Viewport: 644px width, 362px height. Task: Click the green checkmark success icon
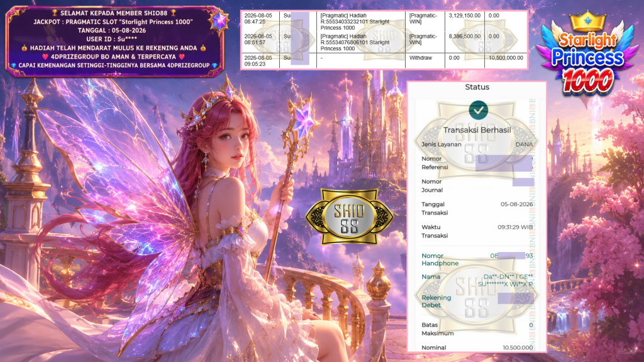click(478, 110)
